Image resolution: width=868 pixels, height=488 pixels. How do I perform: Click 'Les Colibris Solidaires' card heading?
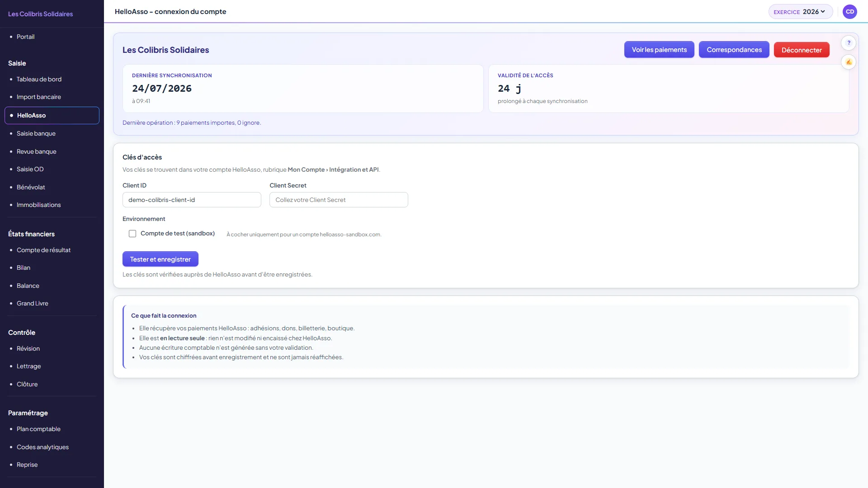pyautogui.click(x=165, y=50)
